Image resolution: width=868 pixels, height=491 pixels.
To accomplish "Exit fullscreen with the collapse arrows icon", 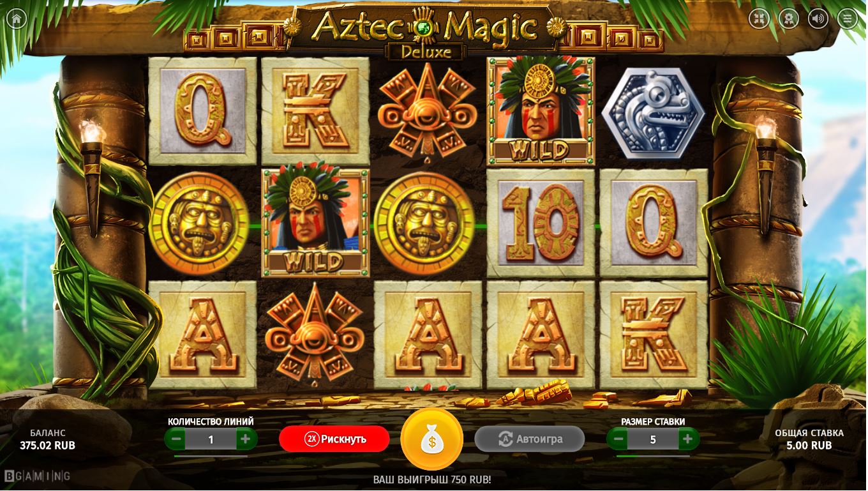I will [759, 19].
